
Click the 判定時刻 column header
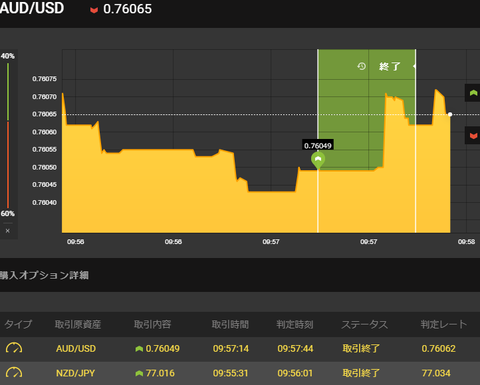click(x=295, y=324)
